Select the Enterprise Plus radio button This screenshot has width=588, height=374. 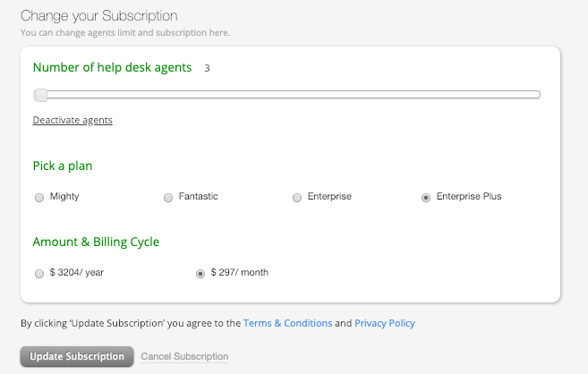tap(426, 198)
